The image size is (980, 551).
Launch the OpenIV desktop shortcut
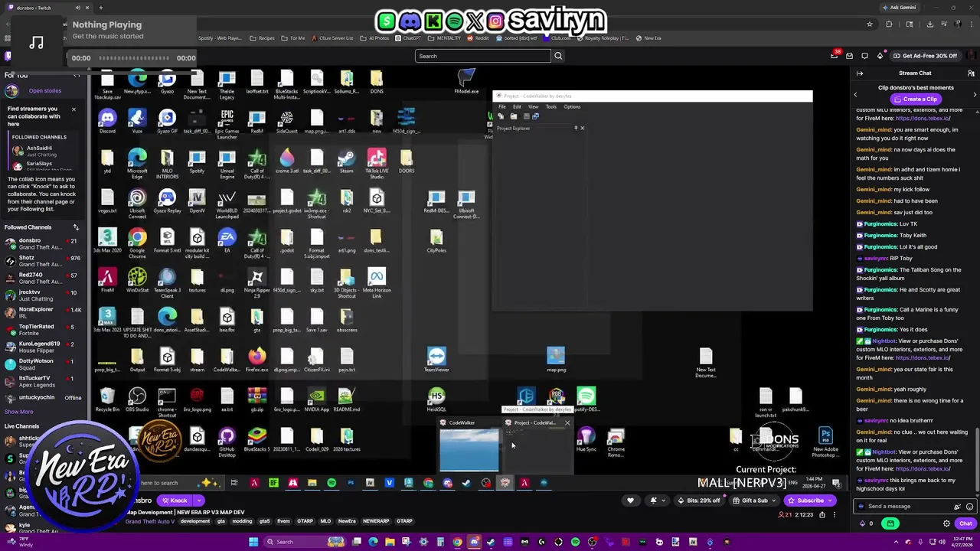coord(197,201)
